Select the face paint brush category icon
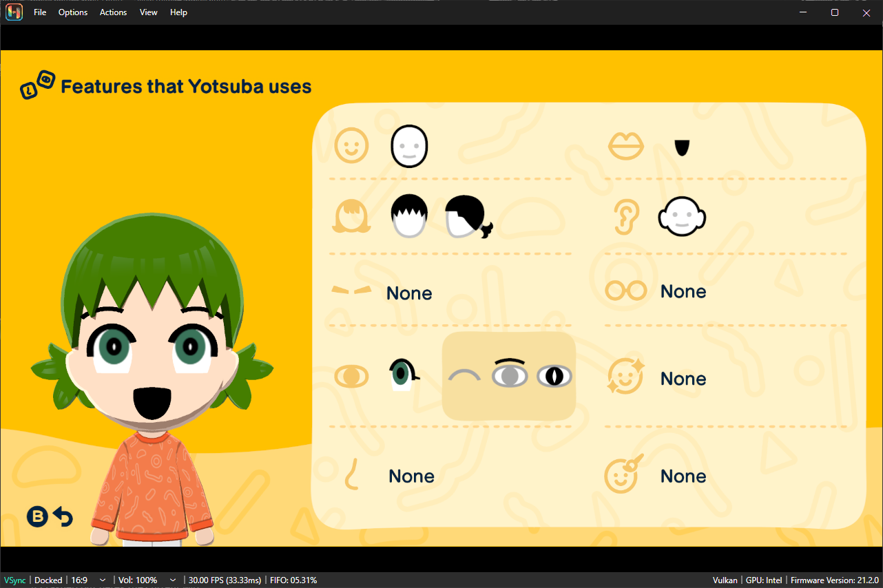Screen dimensions: 883x588 (x=623, y=474)
